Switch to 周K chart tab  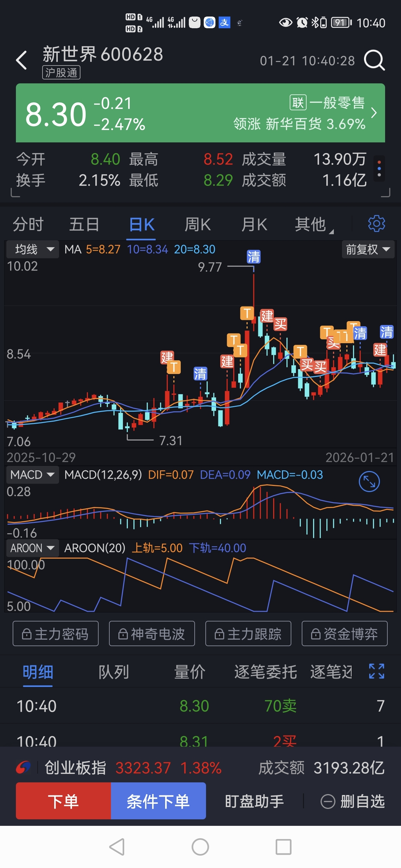coord(198,224)
